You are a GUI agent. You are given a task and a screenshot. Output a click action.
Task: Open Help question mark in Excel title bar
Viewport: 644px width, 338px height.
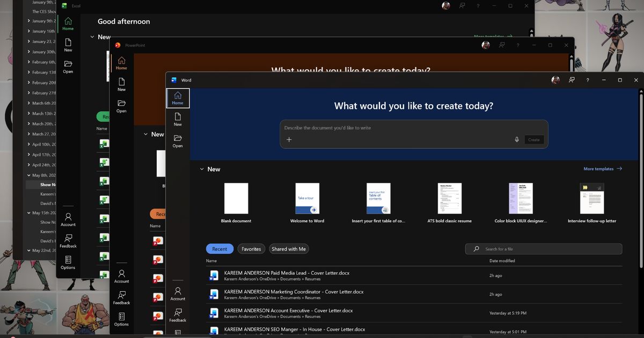point(478,5)
